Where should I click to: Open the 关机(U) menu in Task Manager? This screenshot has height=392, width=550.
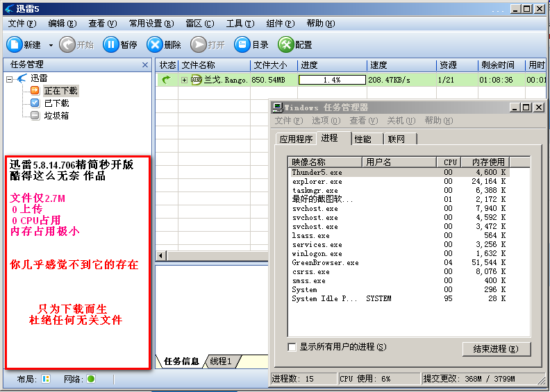click(x=401, y=121)
